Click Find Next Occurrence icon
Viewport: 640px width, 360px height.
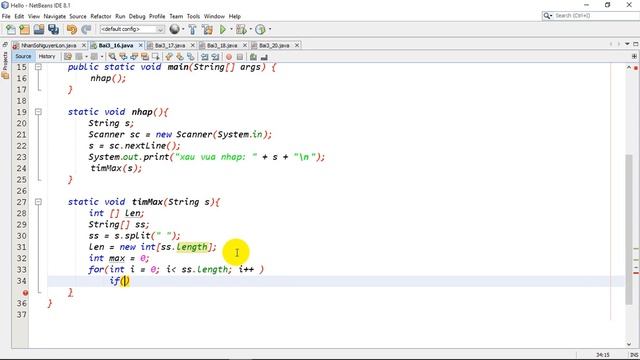pyautogui.click(x=134, y=56)
